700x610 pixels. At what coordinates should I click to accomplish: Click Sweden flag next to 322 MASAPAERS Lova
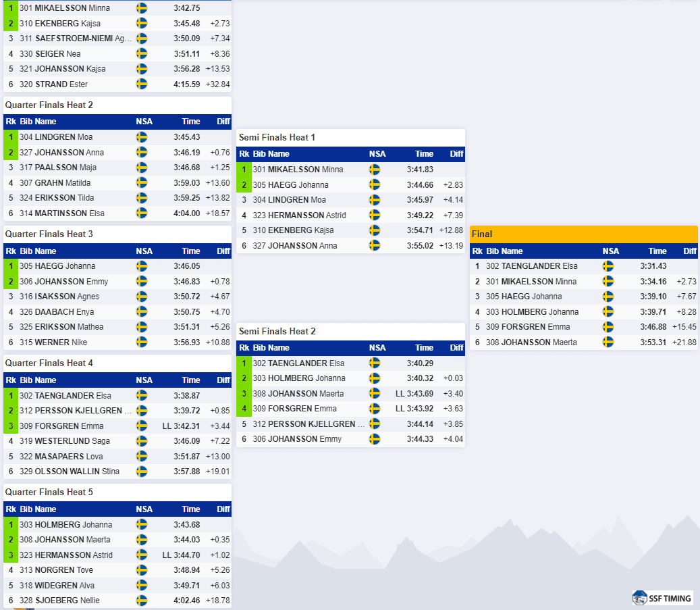pyautogui.click(x=142, y=456)
